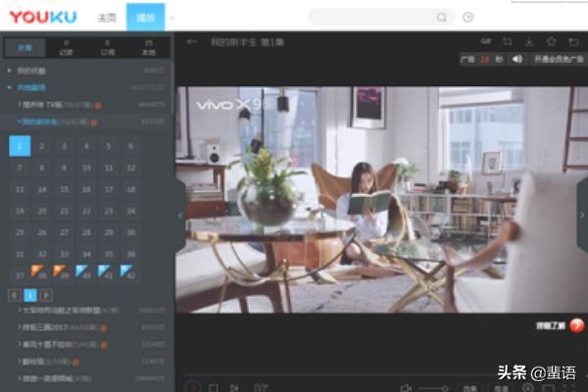Open episode 38 with orange corner flag

click(x=42, y=275)
